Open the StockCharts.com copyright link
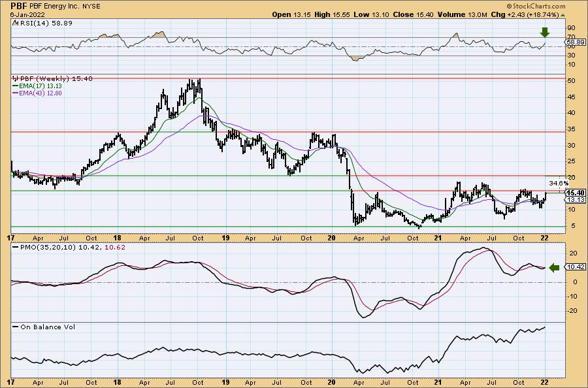Image resolution: width=588 pixels, height=388 pixels. [536, 7]
